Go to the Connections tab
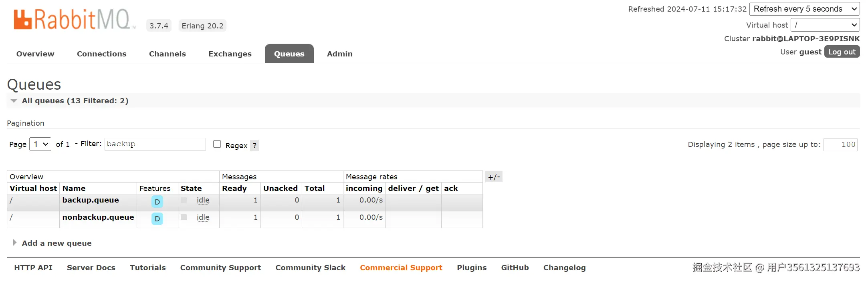The width and height of the screenshot is (868, 281). 101,54
